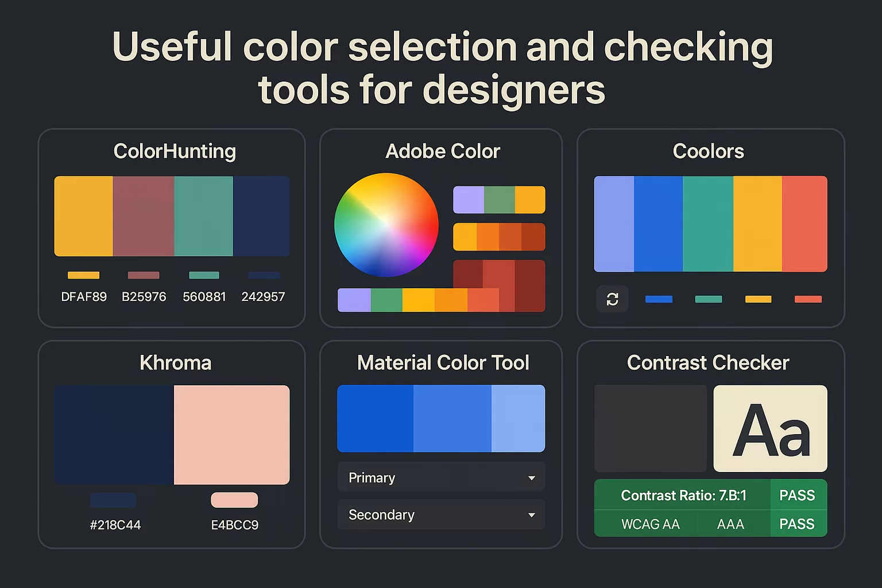The height and width of the screenshot is (588, 882).
Task: Copy the Khroma hex label #218C44
Action: click(x=115, y=525)
